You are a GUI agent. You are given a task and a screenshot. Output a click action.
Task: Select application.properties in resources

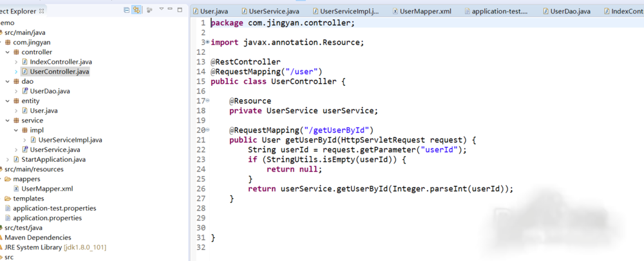[47, 218]
